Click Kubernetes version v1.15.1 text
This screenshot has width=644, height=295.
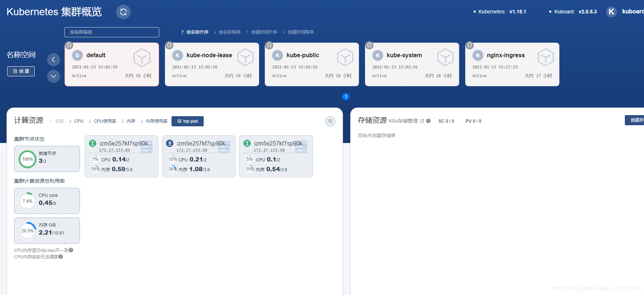coord(518,12)
